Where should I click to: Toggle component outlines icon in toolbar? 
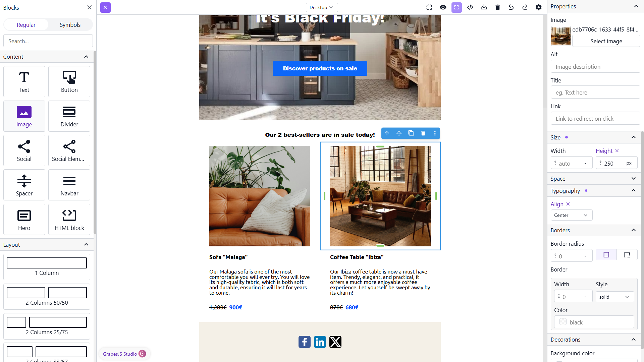click(x=457, y=7)
